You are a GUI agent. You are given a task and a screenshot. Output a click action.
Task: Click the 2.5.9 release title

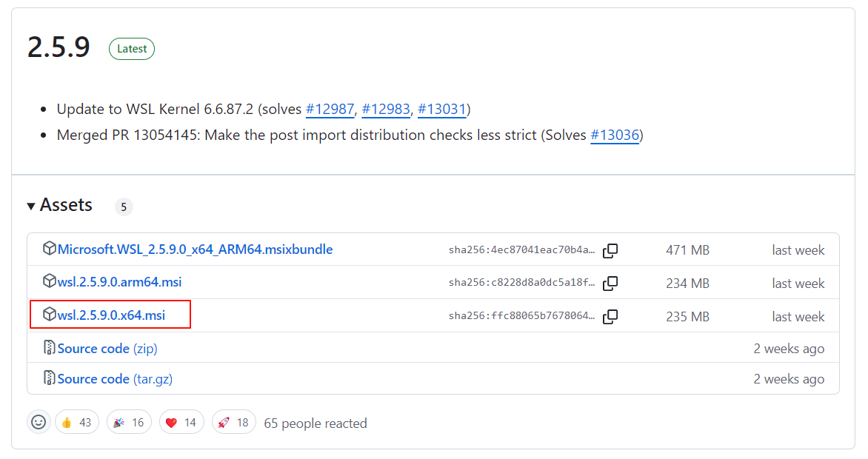pyautogui.click(x=59, y=47)
